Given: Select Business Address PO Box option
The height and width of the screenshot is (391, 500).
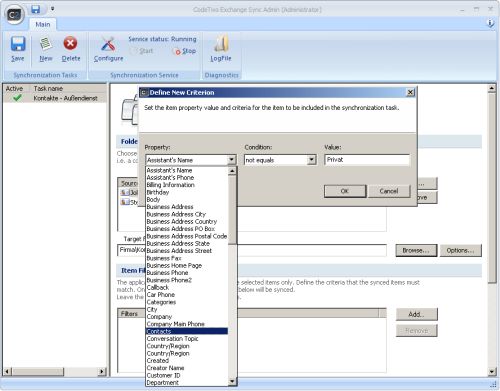Looking at the screenshot, I should point(187,229).
